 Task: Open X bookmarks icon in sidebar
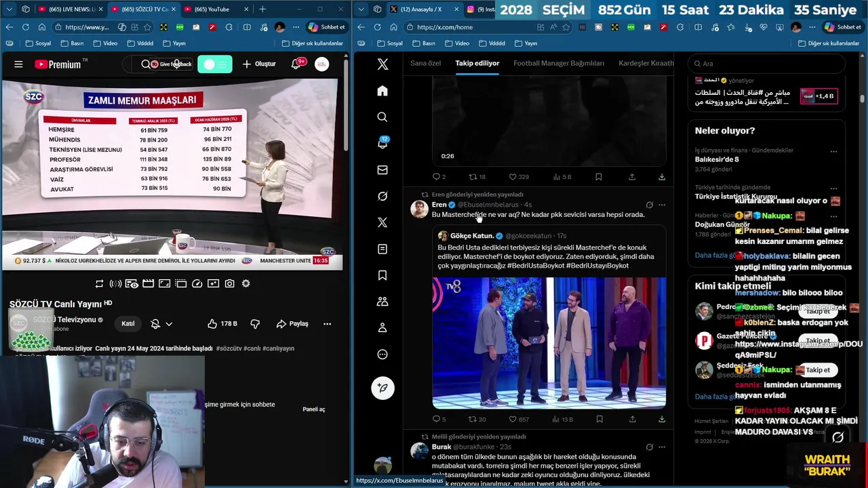coord(382,275)
